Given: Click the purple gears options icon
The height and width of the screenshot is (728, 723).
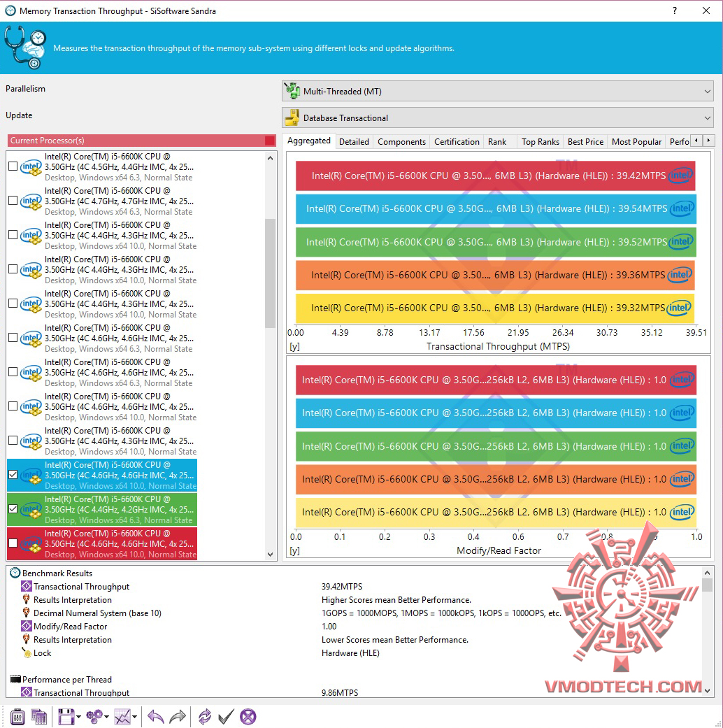Looking at the screenshot, I should click(x=94, y=717).
